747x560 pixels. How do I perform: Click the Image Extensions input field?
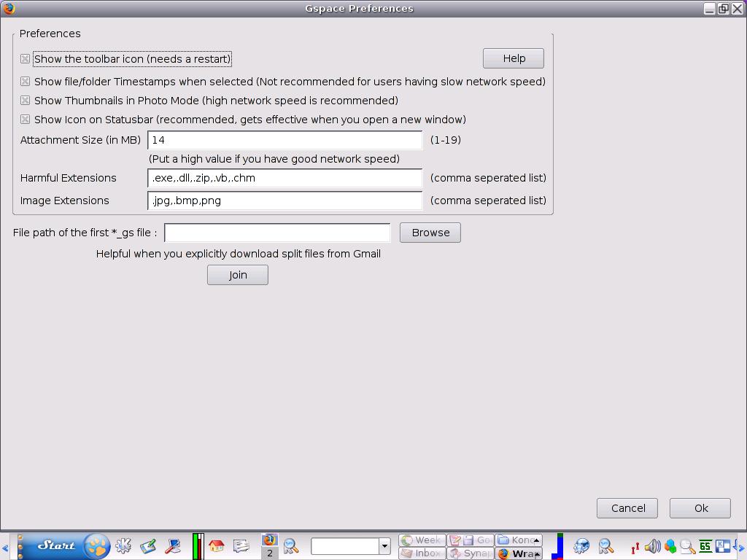click(285, 201)
